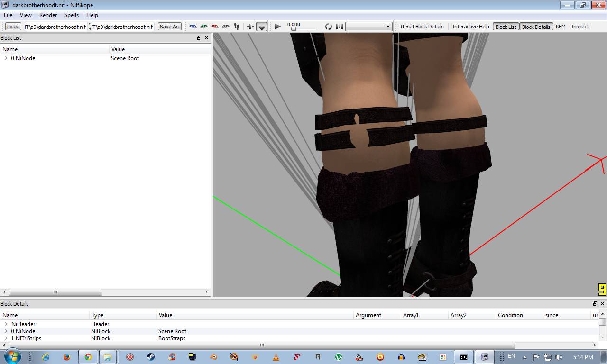Click the NifSkope taskbar button
Screen dimensions: 607x364
[x=485, y=357]
